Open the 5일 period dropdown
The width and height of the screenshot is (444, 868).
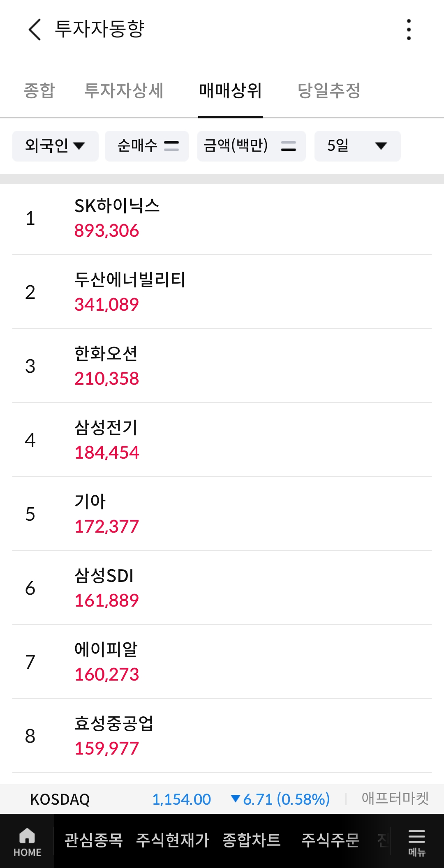click(x=357, y=146)
